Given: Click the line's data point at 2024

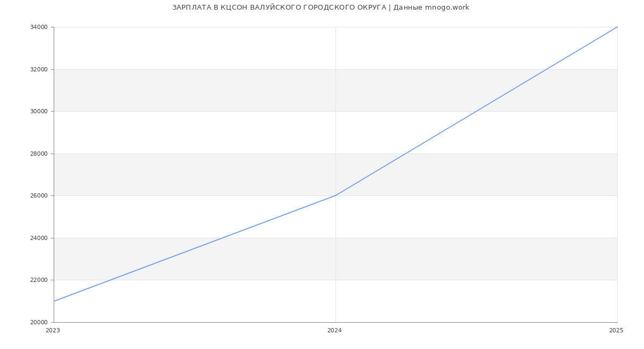Looking at the screenshot, I should point(335,195).
